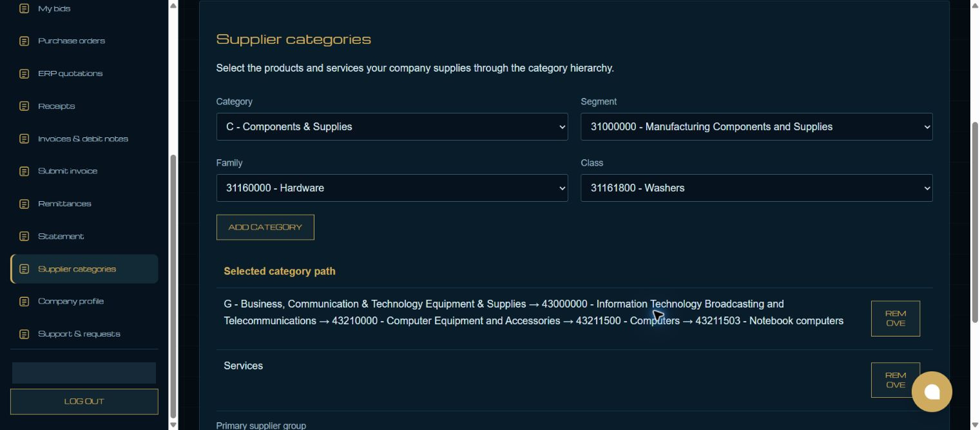Click the Purchase orders sidebar icon
Image resolution: width=980 pixels, height=430 pixels.
[24, 41]
